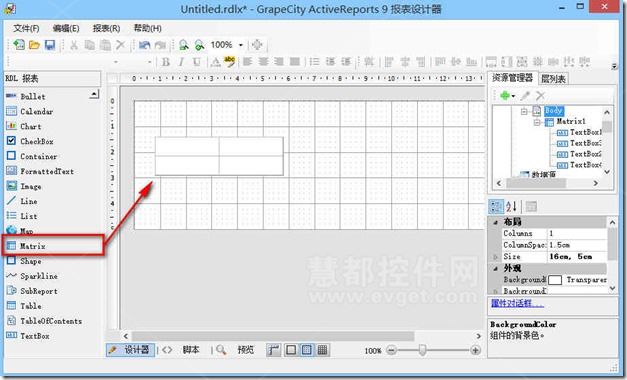Open a report file via folder icon
This screenshot has height=380, width=627.
pyautogui.click(x=34, y=45)
